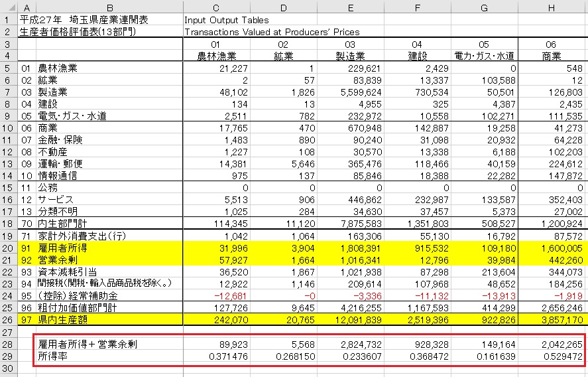Click cell value 2,042,265
The width and height of the screenshot is (588, 377).
pyautogui.click(x=562, y=344)
